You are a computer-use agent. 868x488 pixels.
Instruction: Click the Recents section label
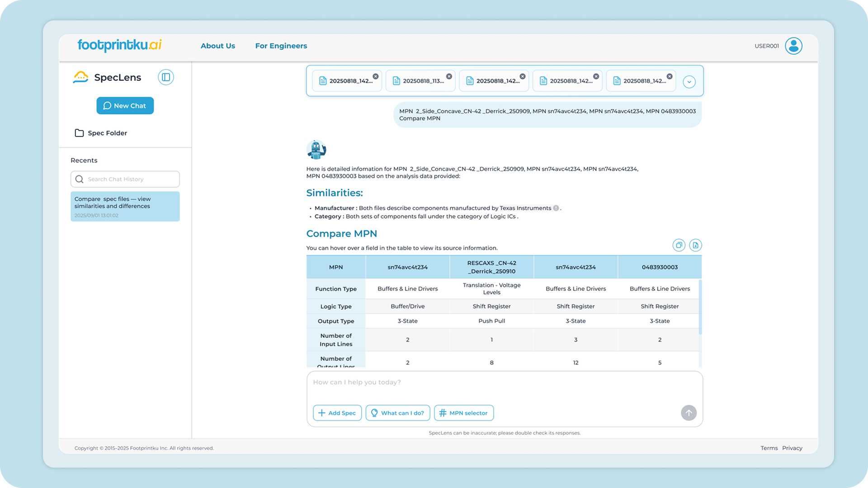click(x=84, y=160)
